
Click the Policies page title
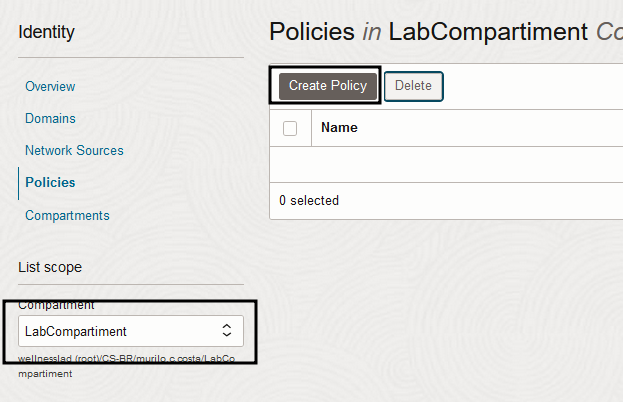coord(311,32)
